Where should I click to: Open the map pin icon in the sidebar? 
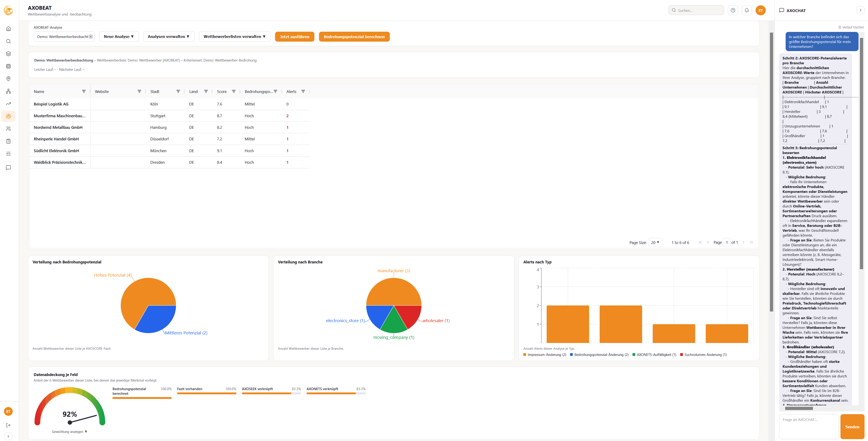(x=8, y=78)
